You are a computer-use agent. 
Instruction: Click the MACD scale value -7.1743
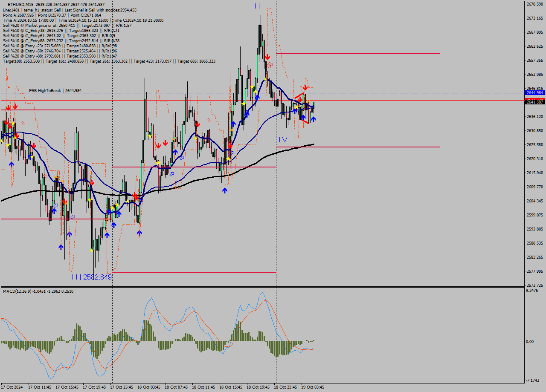point(533,380)
